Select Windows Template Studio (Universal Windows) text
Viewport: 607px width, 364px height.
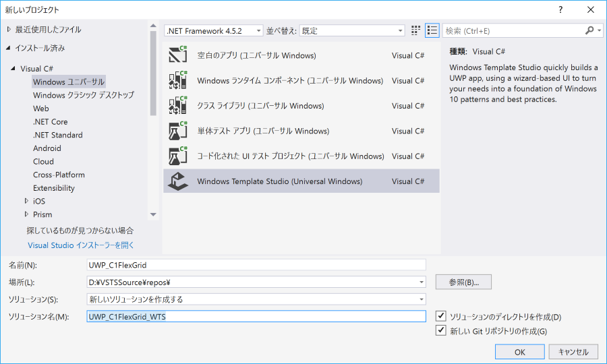(x=279, y=181)
